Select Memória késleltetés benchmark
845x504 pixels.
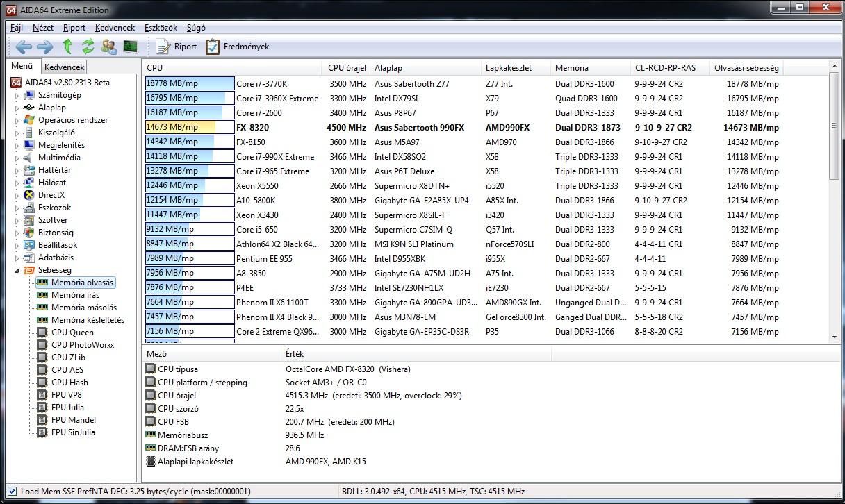(88, 320)
